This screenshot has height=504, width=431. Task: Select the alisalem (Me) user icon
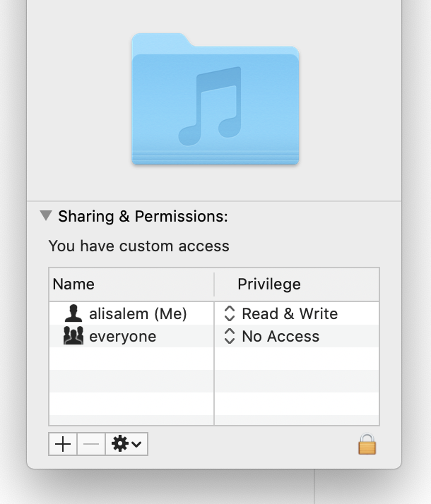point(73,313)
